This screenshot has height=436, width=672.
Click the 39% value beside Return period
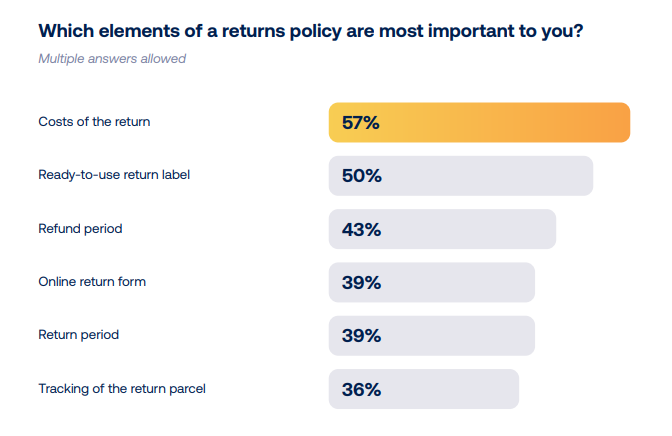[361, 336]
